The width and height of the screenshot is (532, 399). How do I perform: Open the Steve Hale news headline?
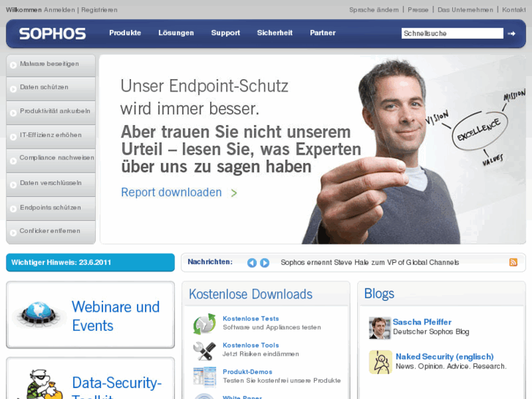click(x=370, y=263)
